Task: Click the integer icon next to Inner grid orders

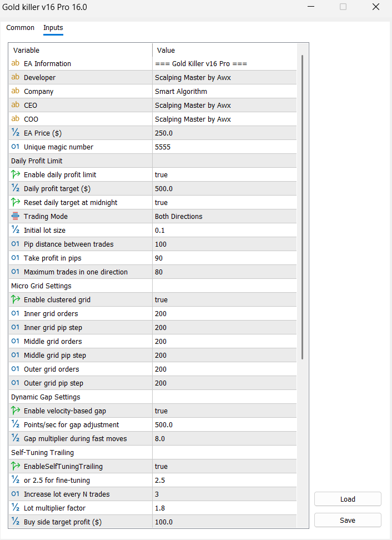Action: point(16,314)
